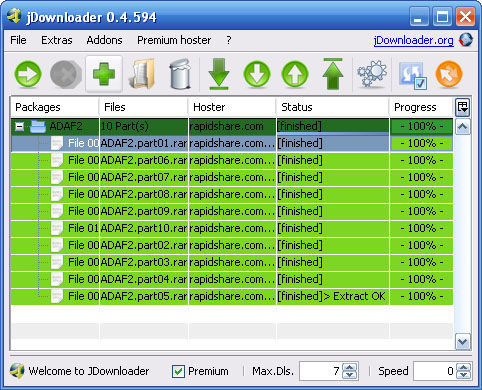Open the ? help menu

pyautogui.click(x=229, y=40)
